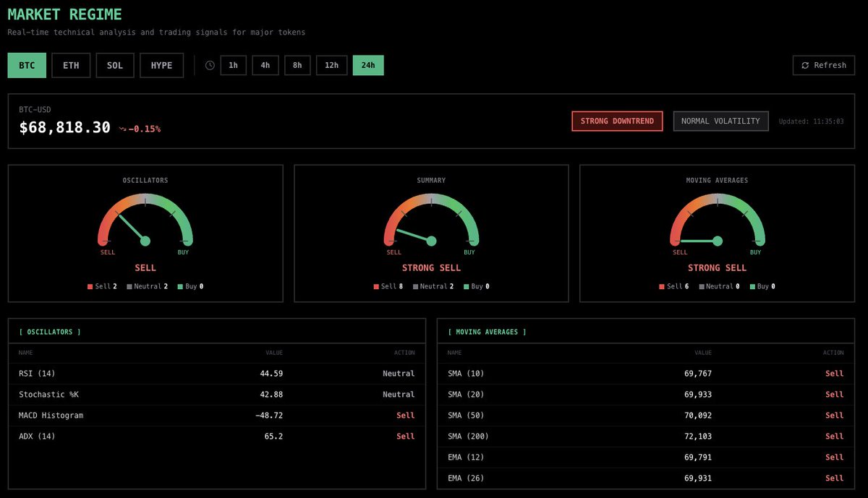This screenshot has height=498, width=868.
Task: Click the SELL label under Oscillators gauge
Action: [145, 268]
